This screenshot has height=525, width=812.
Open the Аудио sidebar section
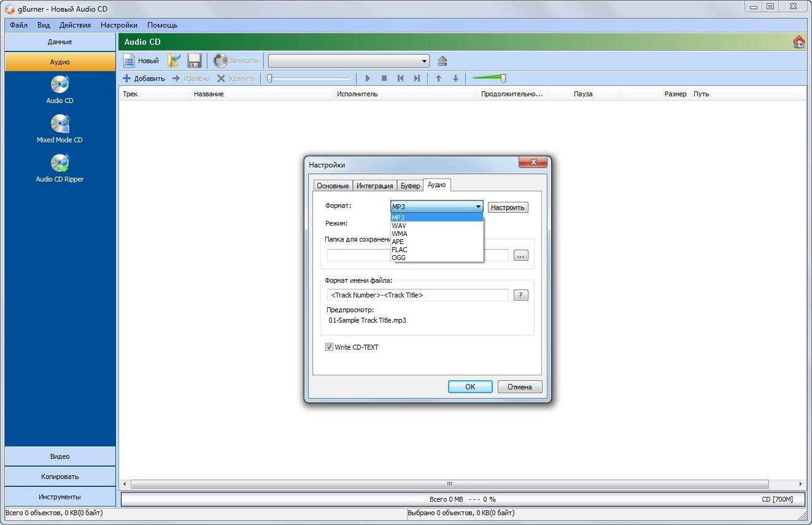pos(60,62)
